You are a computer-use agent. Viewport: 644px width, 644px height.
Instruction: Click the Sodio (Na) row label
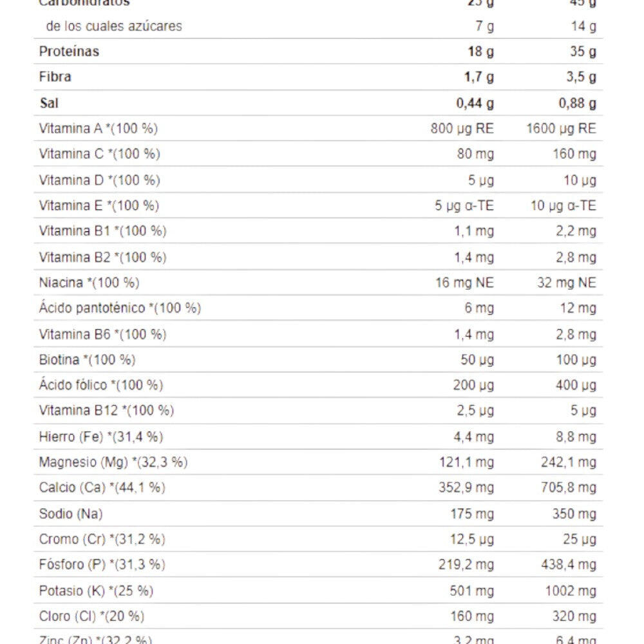point(70,513)
